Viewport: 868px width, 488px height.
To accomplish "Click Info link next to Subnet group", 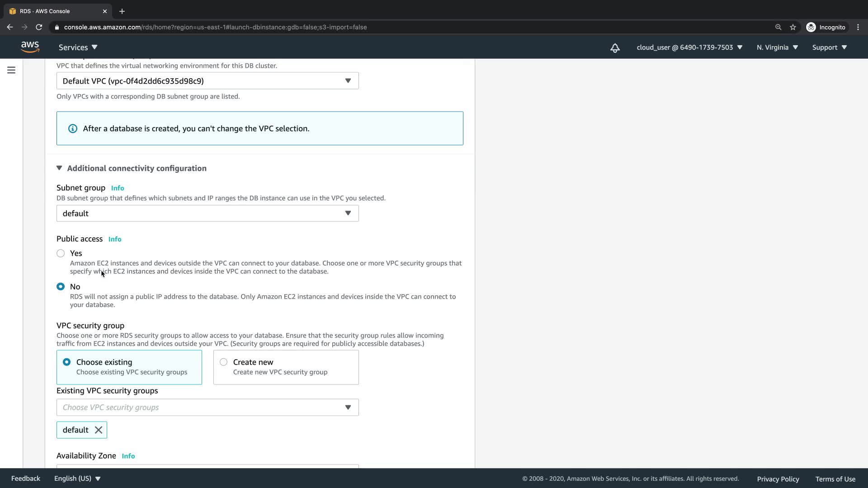I will click(x=118, y=188).
